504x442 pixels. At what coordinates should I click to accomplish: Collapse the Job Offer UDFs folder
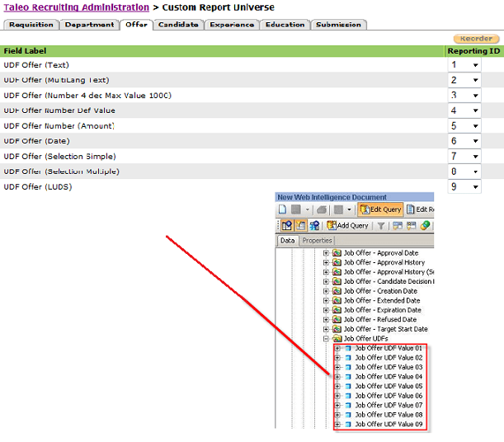point(326,339)
